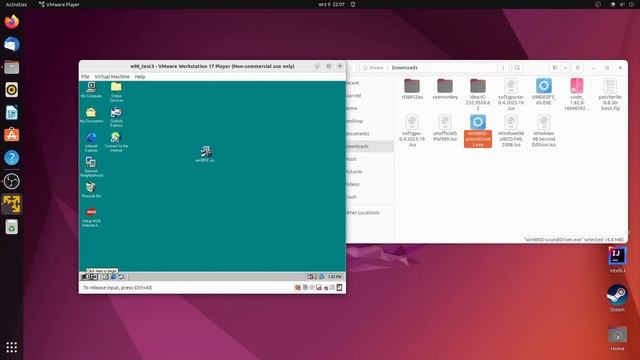This screenshot has width=640, height=360.
Task: Select Windows98 UBCD Feb 2008 iso file
Action: click(511, 131)
